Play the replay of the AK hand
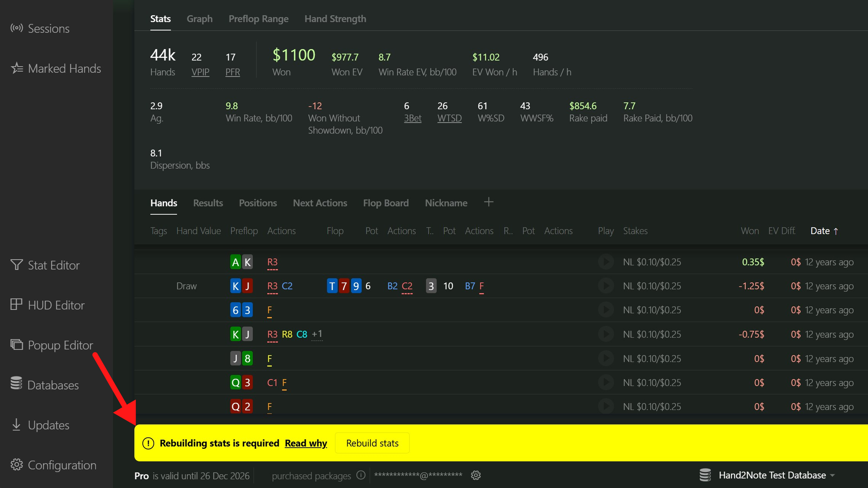This screenshot has height=488, width=868. point(605,262)
